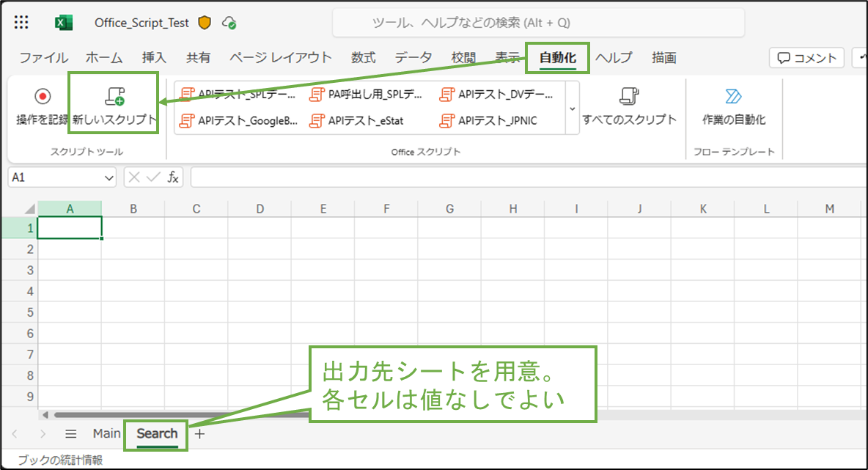This screenshot has width=868, height=470.
Task: Click inside the search field at the top
Action: tap(539, 23)
